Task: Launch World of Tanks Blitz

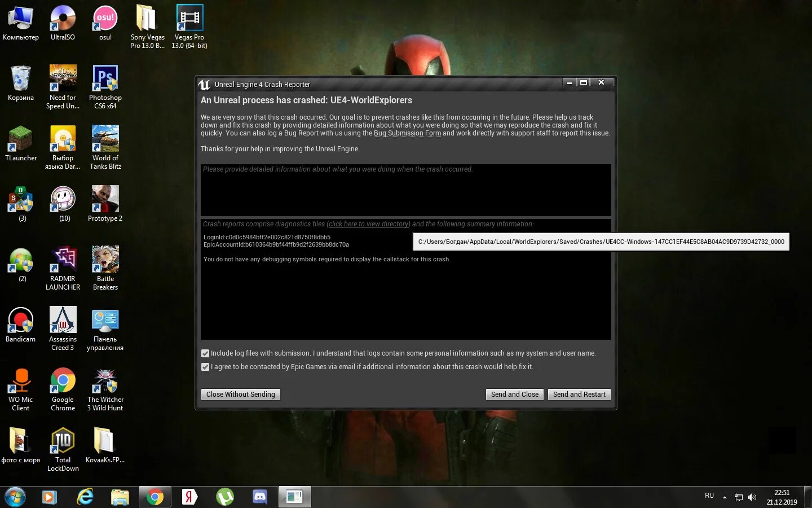Action: 105,147
